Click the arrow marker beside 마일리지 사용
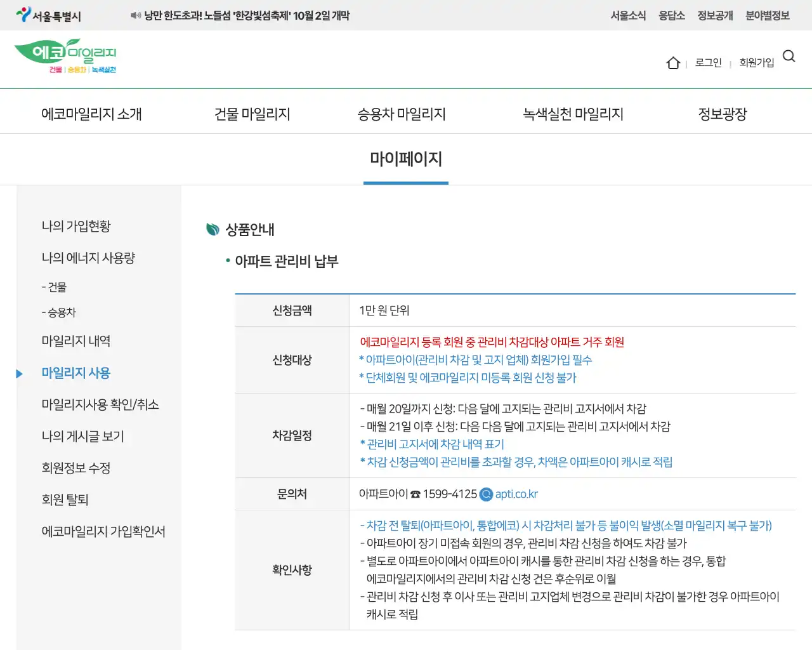Viewport: 812px width, 650px height. click(20, 374)
